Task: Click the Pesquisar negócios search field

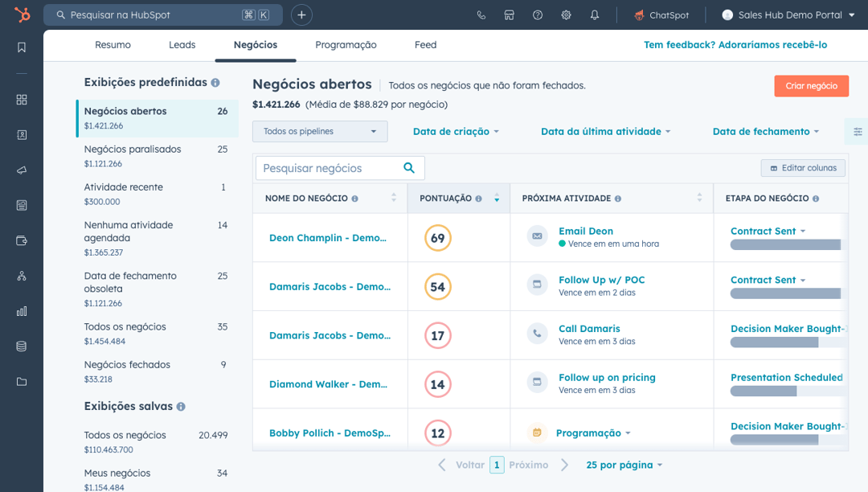Action: [330, 168]
